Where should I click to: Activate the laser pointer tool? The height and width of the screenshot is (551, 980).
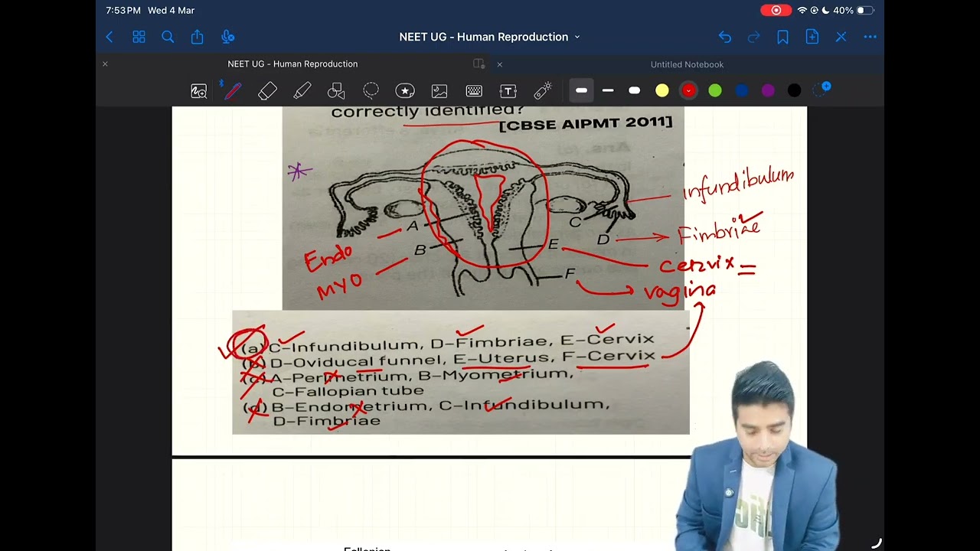pos(543,91)
